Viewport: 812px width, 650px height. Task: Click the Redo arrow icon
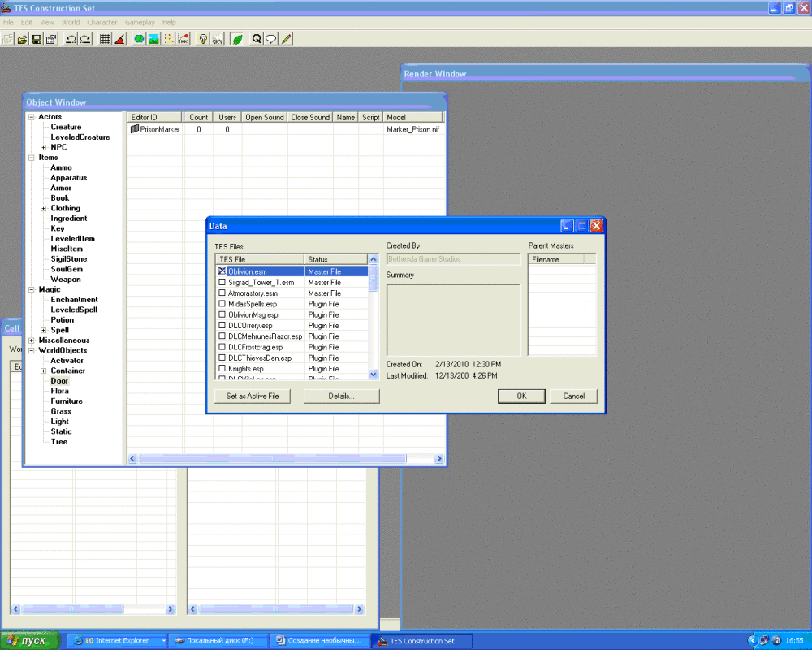click(x=85, y=39)
